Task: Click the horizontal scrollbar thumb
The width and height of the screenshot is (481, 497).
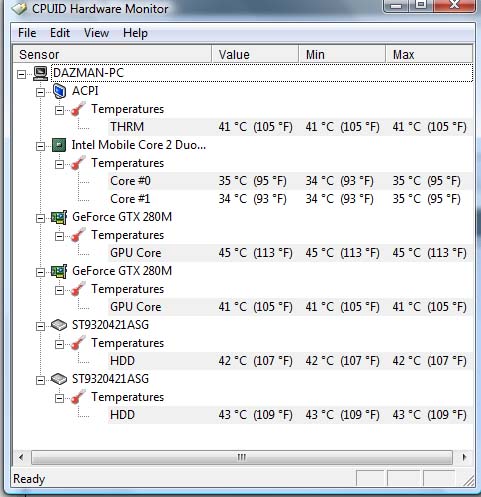Action: 242,457
